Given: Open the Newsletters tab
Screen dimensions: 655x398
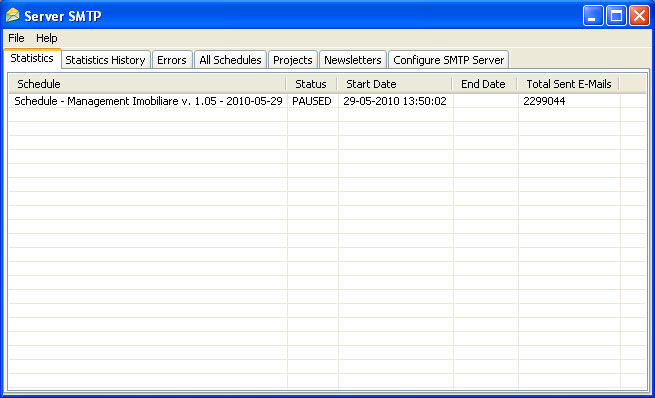Looking at the screenshot, I should coord(353,60).
